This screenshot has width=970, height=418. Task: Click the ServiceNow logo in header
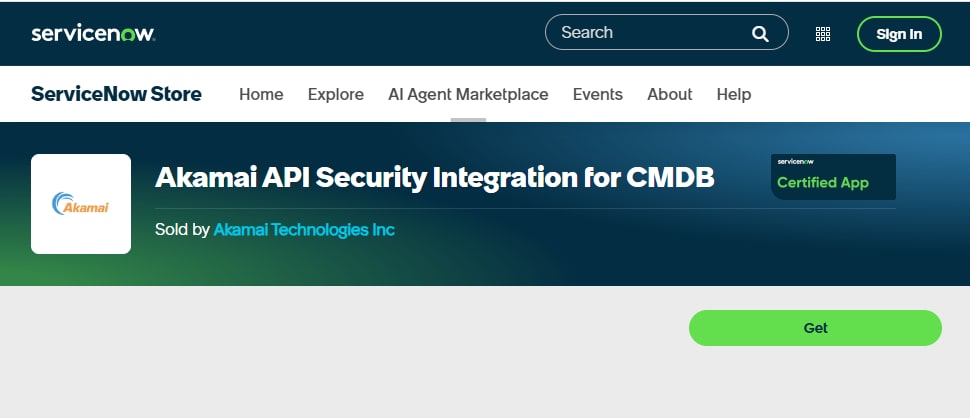(x=93, y=33)
